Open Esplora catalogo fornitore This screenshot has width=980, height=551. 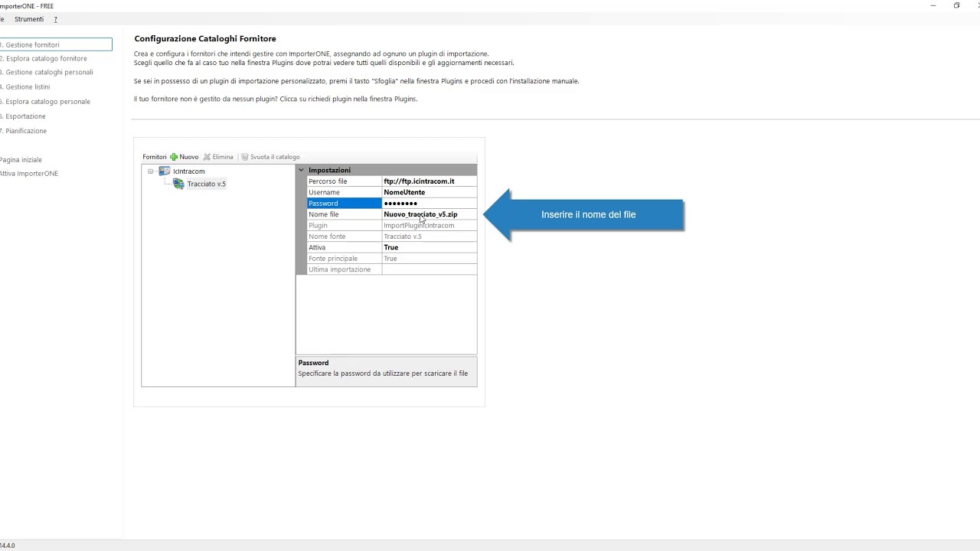44,59
